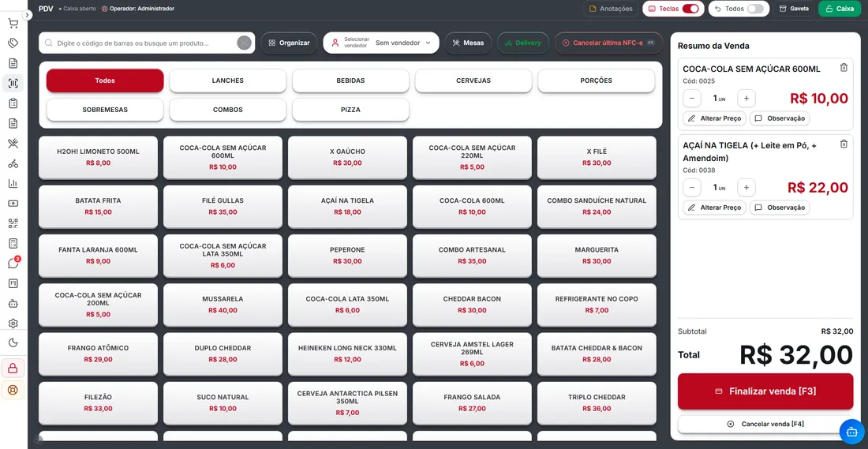Open the fork and knife sidebar icon

tap(13, 144)
